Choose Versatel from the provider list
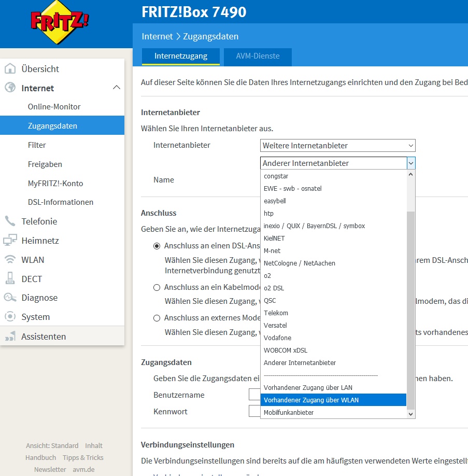This screenshot has width=468, height=476. (x=333, y=326)
